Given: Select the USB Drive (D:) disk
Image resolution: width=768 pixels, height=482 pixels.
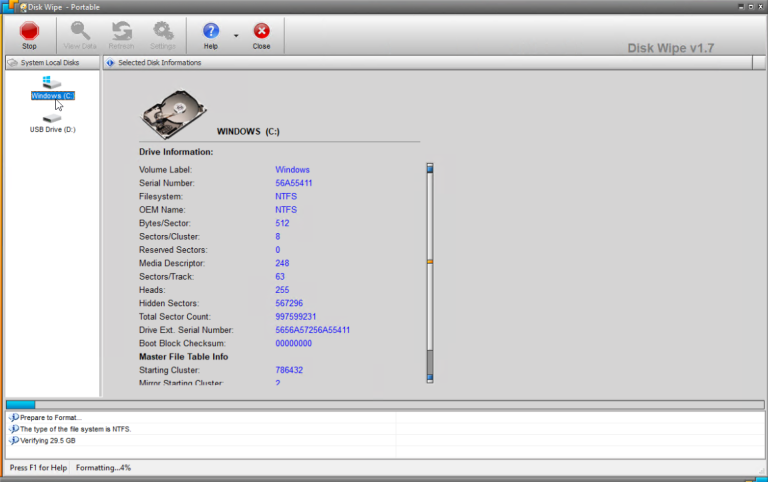Looking at the screenshot, I should (x=52, y=129).
